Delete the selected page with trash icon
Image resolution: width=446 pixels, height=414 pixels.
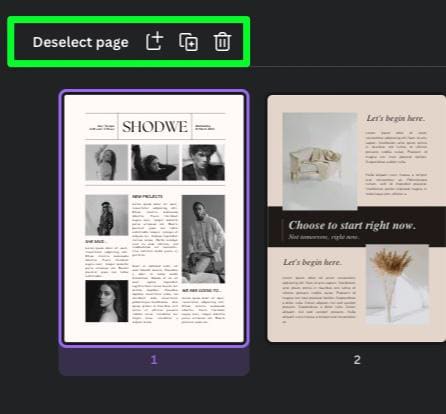point(222,42)
